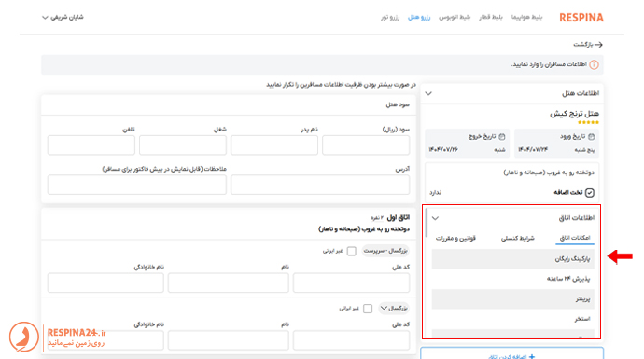Switch to cancellation terms (شرایط کنسلی) tab

[517, 239]
